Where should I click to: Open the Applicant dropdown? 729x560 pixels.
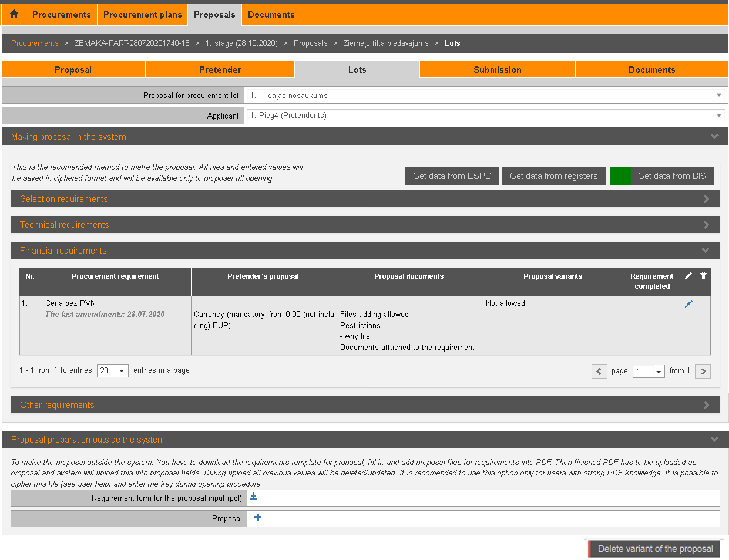485,116
